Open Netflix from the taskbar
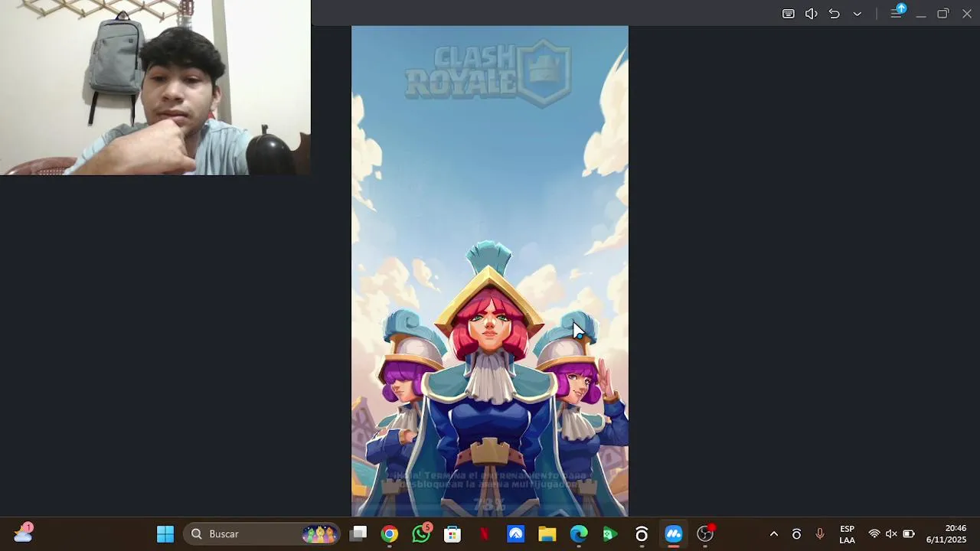The width and height of the screenshot is (980, 551). click(x=484, y=533)
